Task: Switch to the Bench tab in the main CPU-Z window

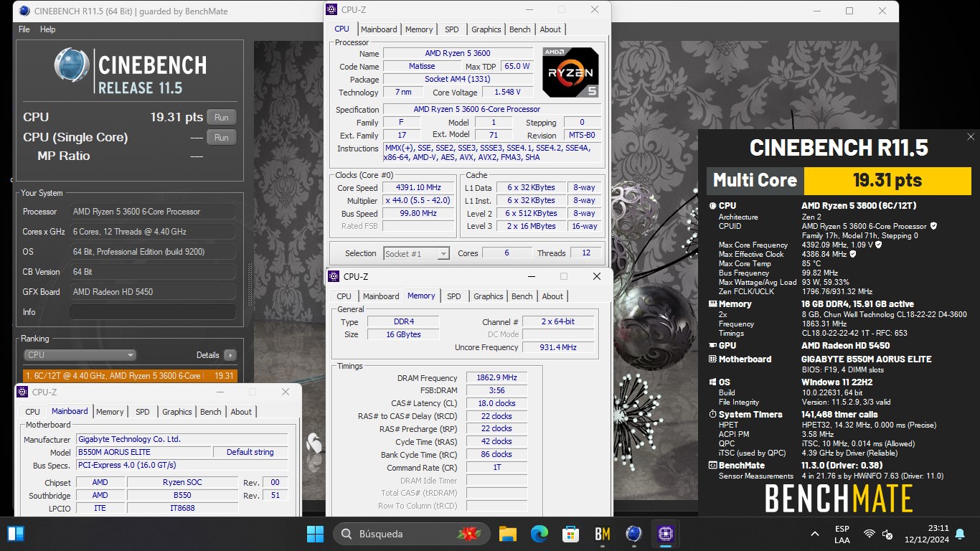Action: [520, 29]
